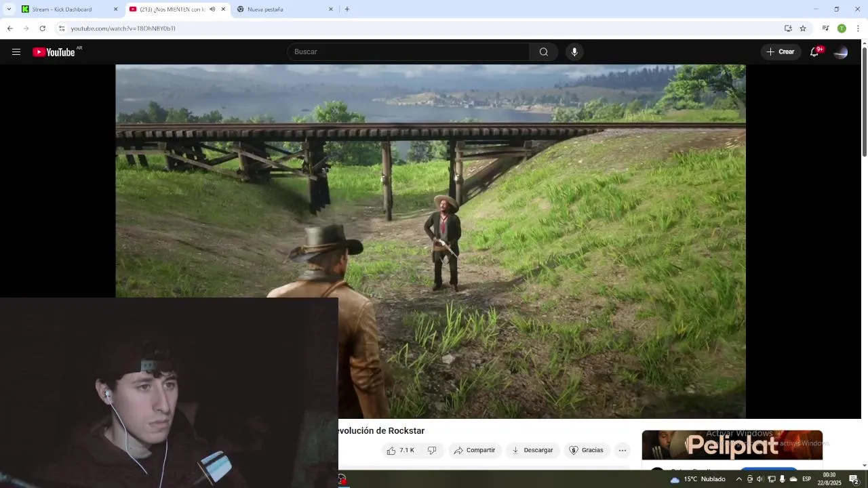Click video title 'evolución de Rockstar'
Screen dimensions: 868x488
382,431
